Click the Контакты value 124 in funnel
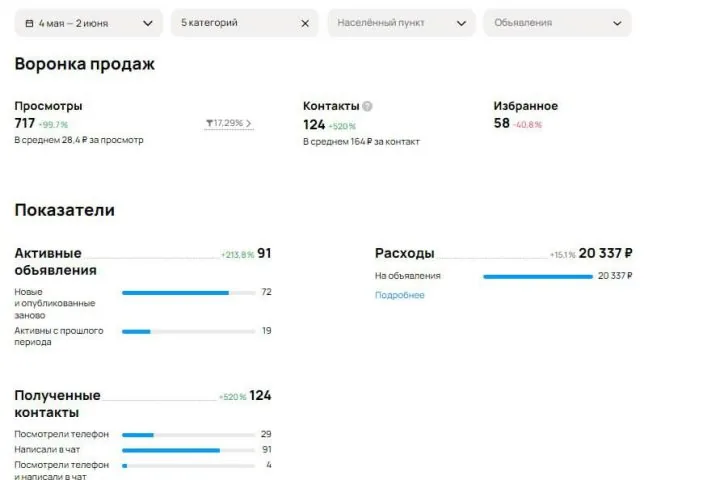The image size is (720, 480). tap(314, 124)
